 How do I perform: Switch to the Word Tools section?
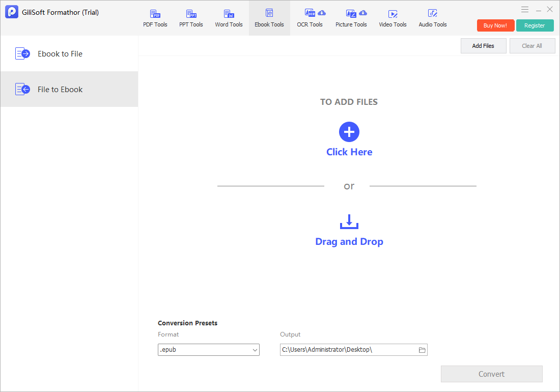click(229, 18)
